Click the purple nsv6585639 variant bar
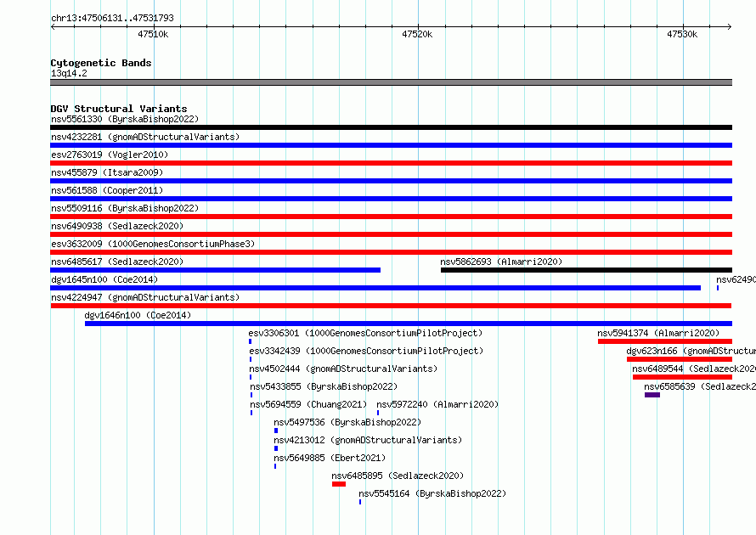 pyautogui.click(x=652, y=395)
